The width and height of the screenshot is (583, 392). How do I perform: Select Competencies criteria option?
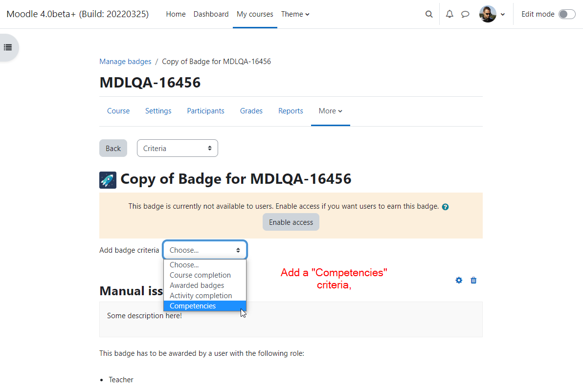205,306
